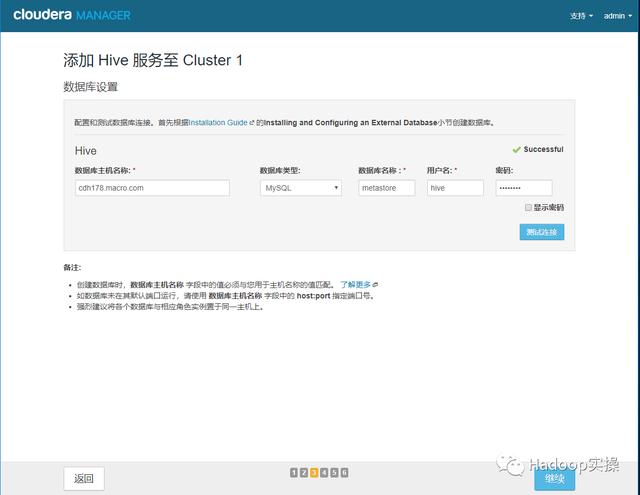Select the highlighted step 3 indicator
The height and width of the screenshot is (495, 640).
[x=314, y=473]
